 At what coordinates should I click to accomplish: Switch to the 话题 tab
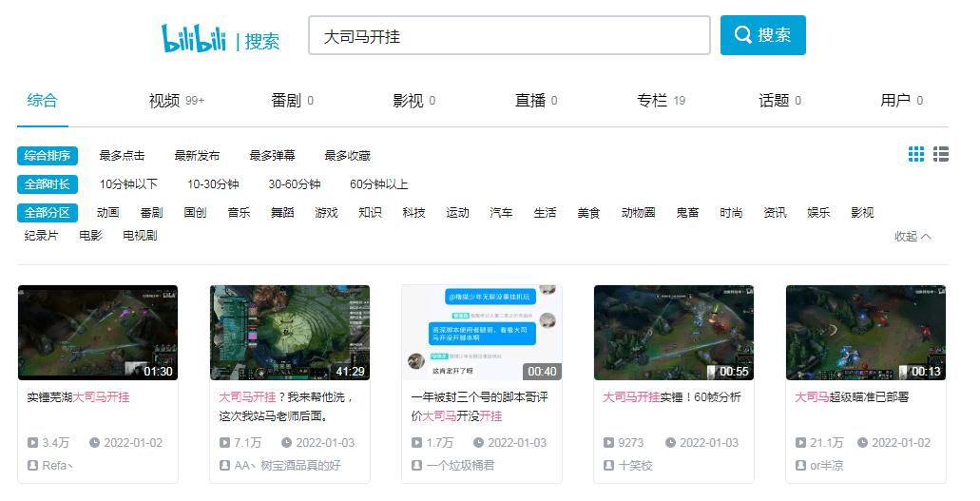[779, 101]
